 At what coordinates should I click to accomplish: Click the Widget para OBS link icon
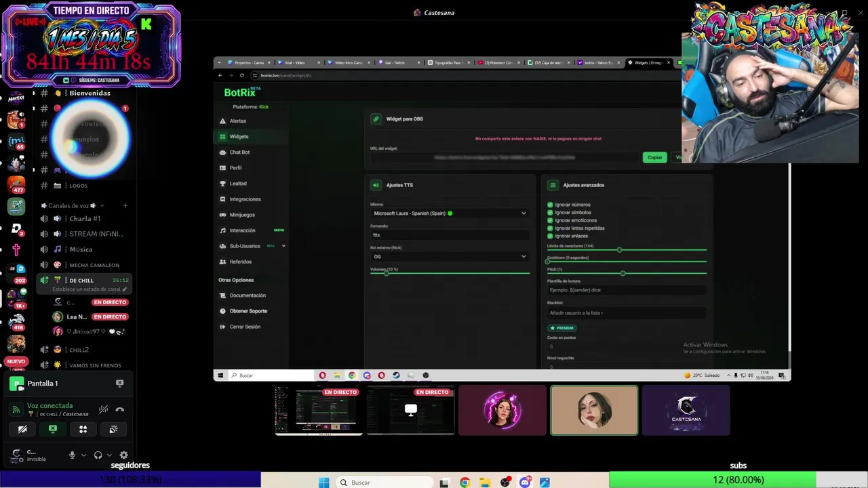tap(376, 119)
